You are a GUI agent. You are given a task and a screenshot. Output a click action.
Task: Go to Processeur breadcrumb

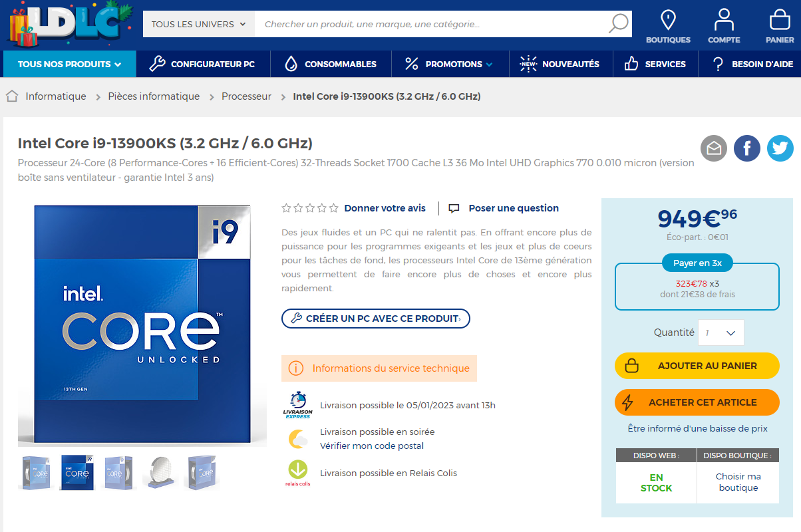pyautogui.click(x=246, y=96)
